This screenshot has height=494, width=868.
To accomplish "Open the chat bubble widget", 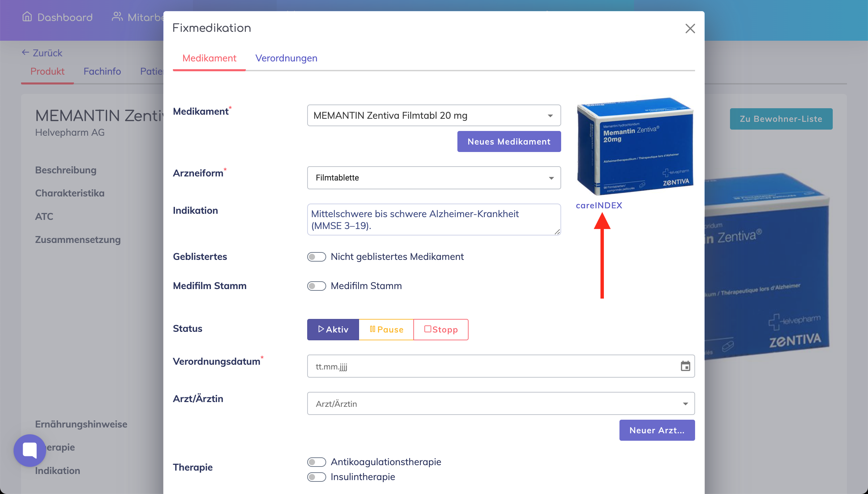I will click(x=30, y=450).
